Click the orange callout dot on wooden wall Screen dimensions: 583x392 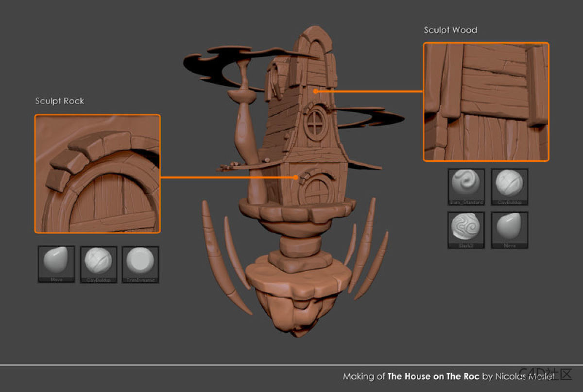[x=316, y=91]
